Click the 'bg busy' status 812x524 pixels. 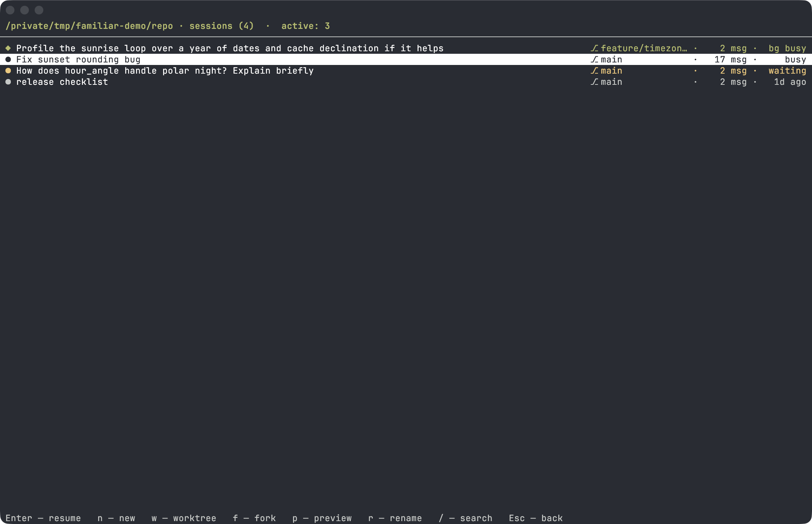(x=787, y=48)
